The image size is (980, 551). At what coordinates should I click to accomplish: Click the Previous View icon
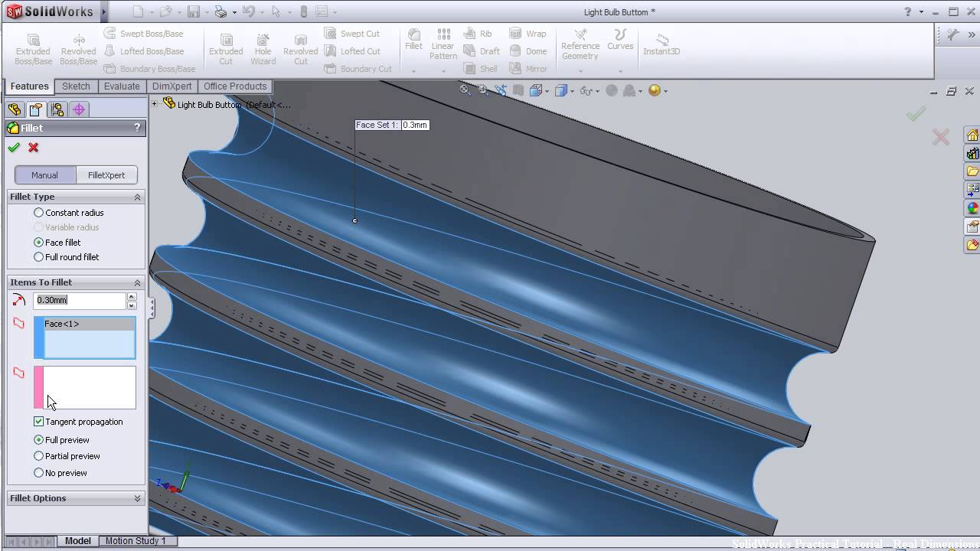[501, 90]
